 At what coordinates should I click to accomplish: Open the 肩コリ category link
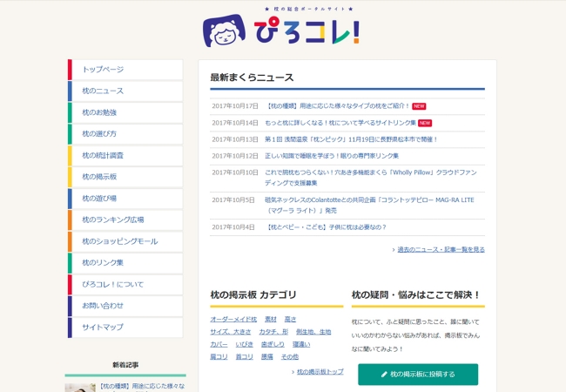pyautogui.click(x=219, y=357)
